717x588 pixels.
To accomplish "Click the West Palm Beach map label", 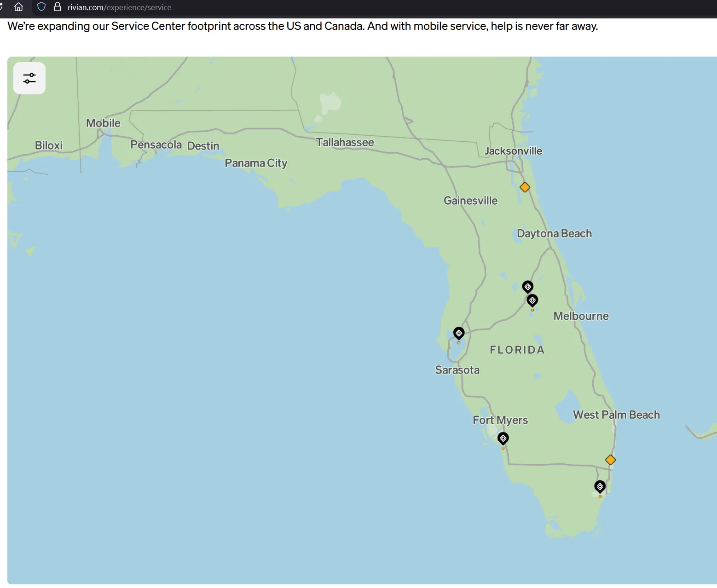I will coord(617,415).
